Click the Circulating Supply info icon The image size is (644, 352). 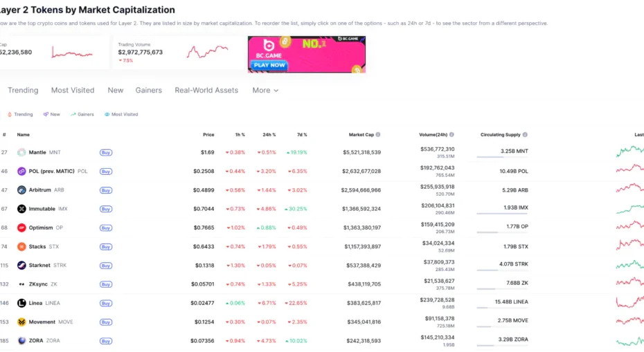coord(525,135)
